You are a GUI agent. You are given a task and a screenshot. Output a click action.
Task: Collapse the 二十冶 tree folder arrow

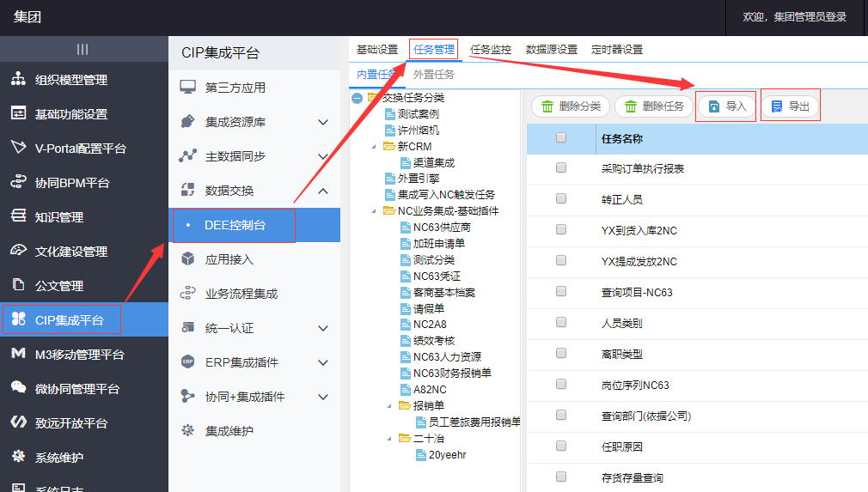389,439
